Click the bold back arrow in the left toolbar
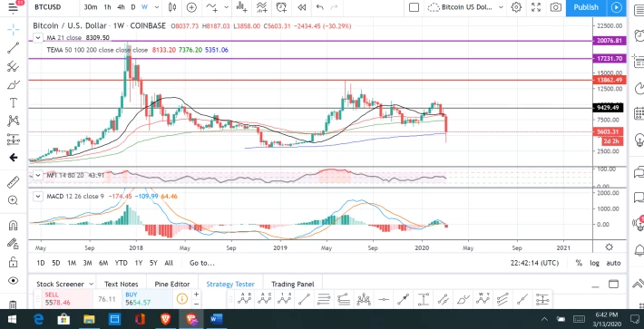The width and height of the screenshot is (644, 329). [13, 158]
